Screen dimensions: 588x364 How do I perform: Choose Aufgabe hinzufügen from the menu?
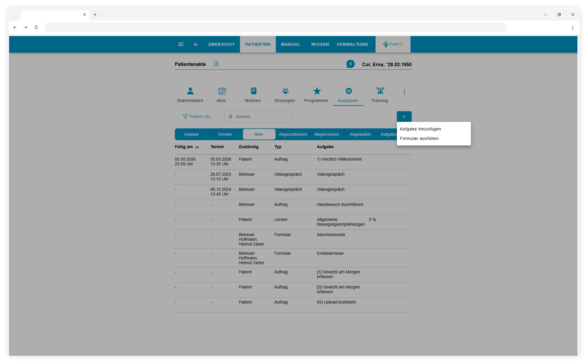420,129
